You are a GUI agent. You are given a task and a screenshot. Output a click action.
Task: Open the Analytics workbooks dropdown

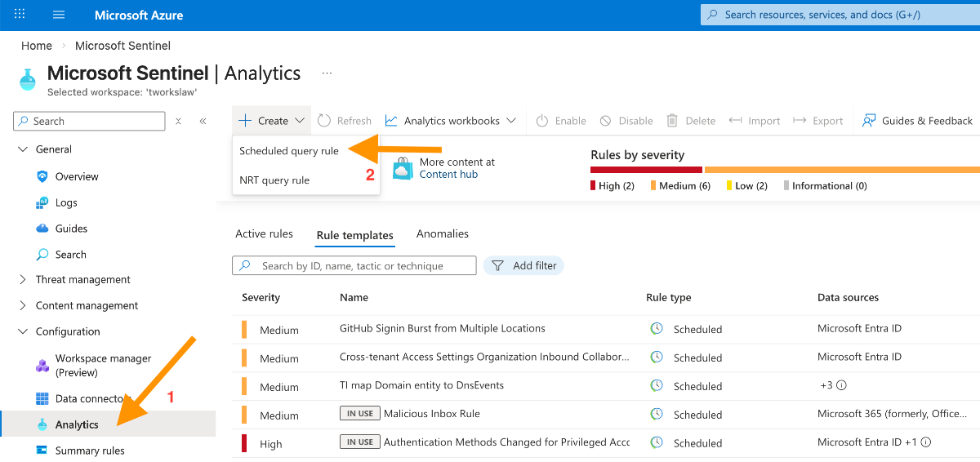[x=451, y=121]
